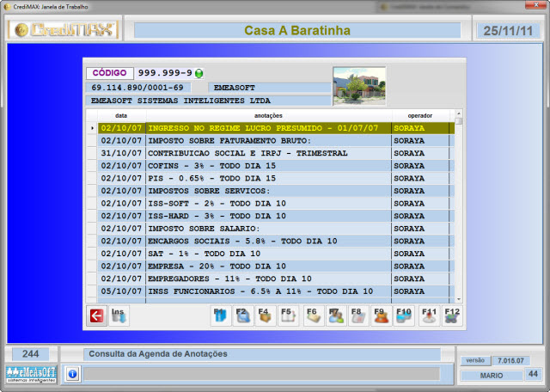Click the 'anotações' column header
The height and width of the screenshot is (392, 550).
268,115
